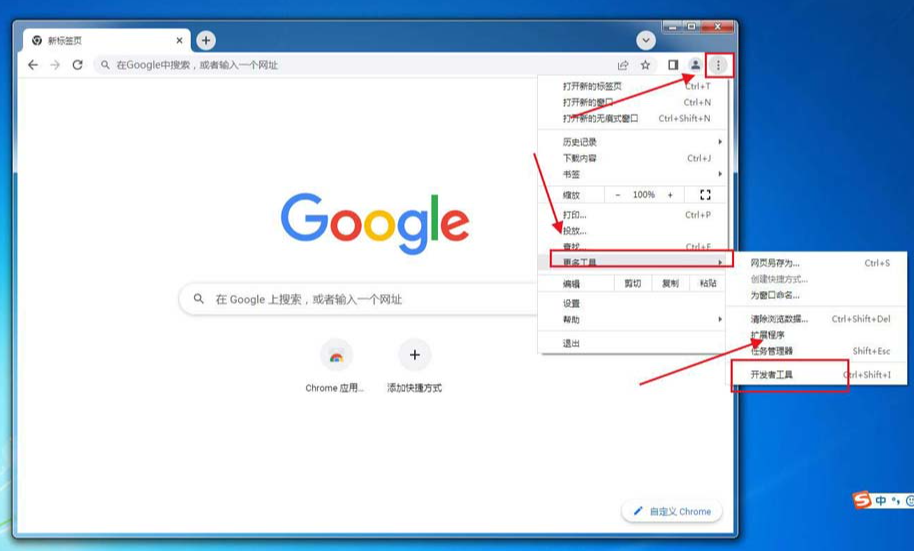Open the profile avatar icon

pyautogui.click(x=695, y=65)
